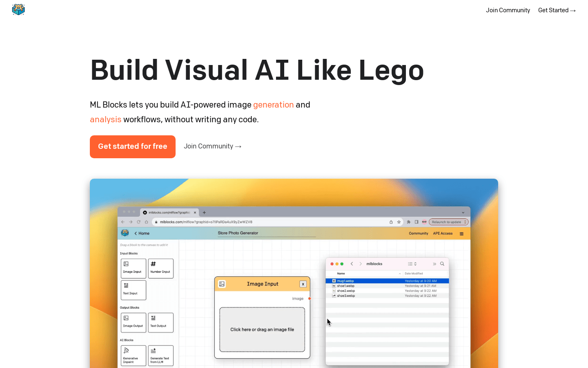
Task: Close the Image Input node with the x button
Action: [303, 284]
